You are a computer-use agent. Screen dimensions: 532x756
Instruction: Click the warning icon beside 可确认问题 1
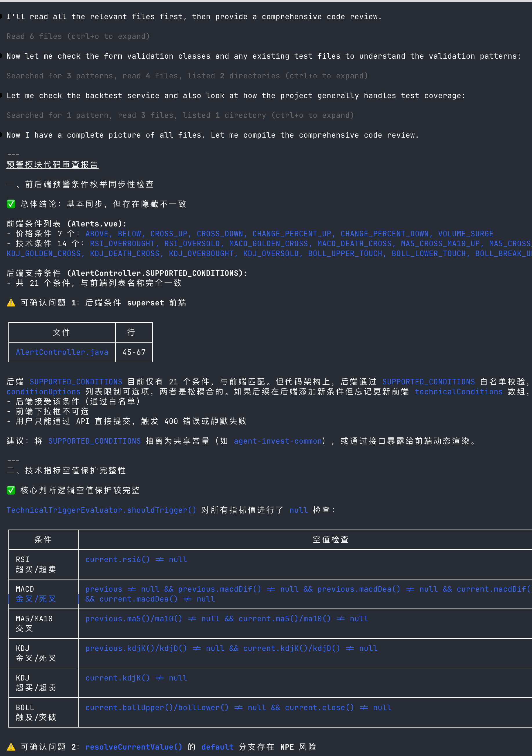11,303
